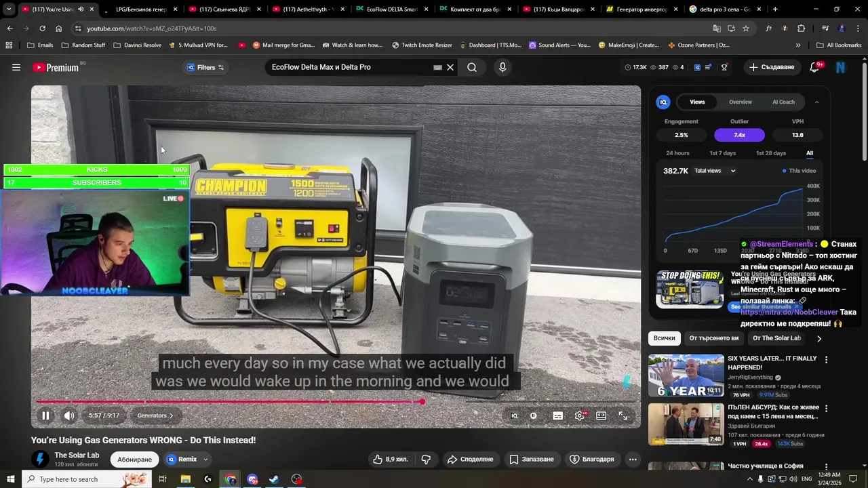This screenshot has height=488, width=868.
Task: Show more filter chips arrow
Action: click(x=818, y=338)
